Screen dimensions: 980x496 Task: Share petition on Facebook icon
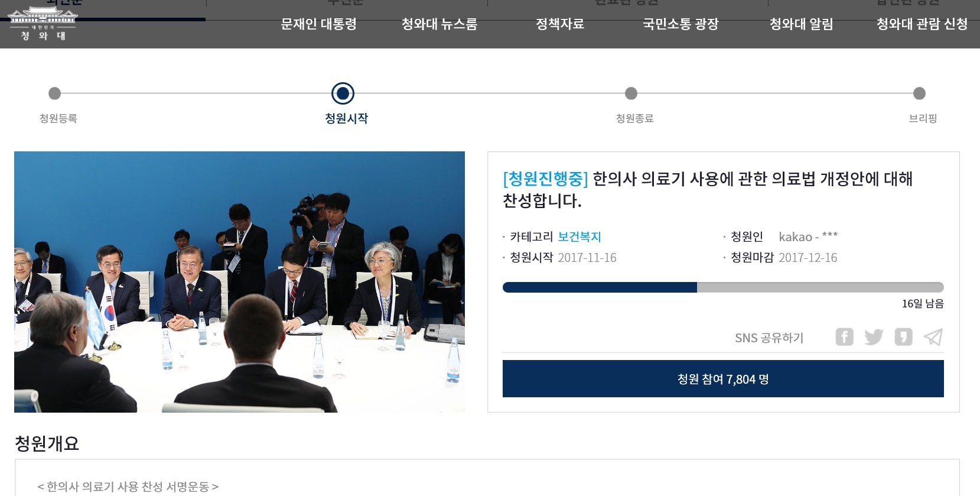(x=844, y=337)
